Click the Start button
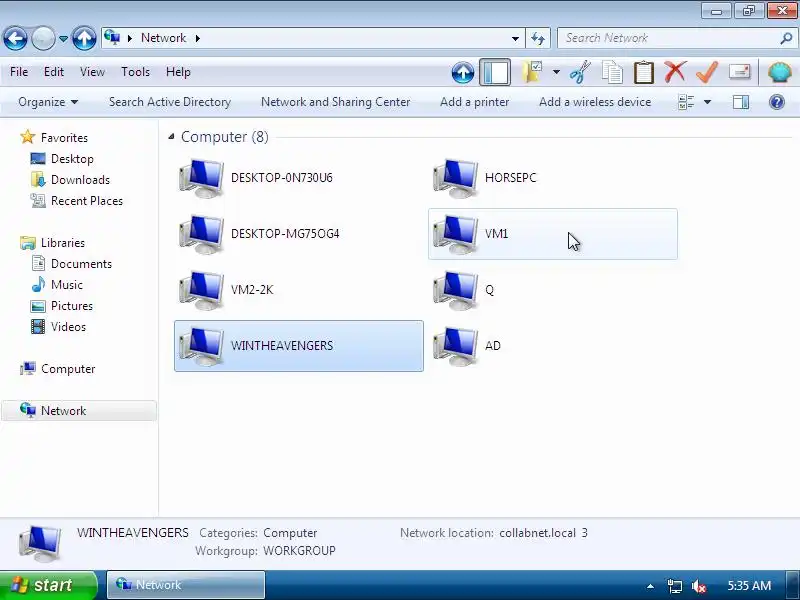 tap(48, 585)
